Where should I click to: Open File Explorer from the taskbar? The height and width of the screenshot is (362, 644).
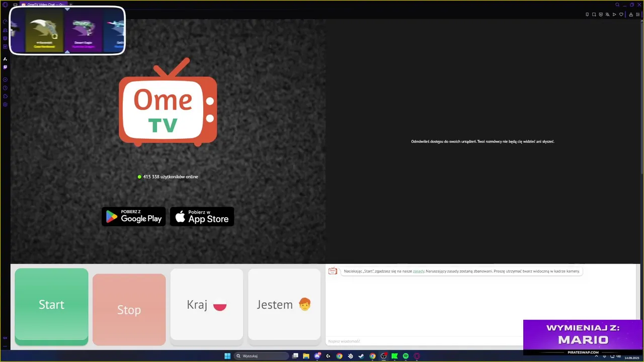coord(306,356)
